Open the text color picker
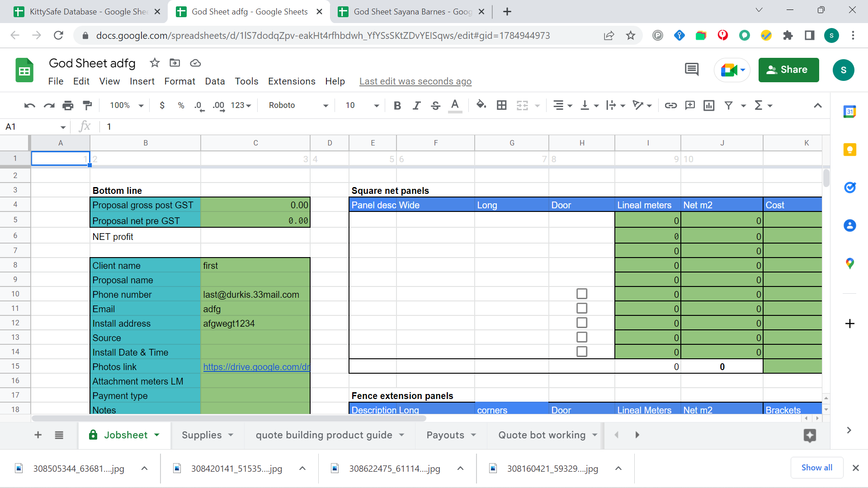This screenshot has width=868, height=488. [x=455, y=105]
